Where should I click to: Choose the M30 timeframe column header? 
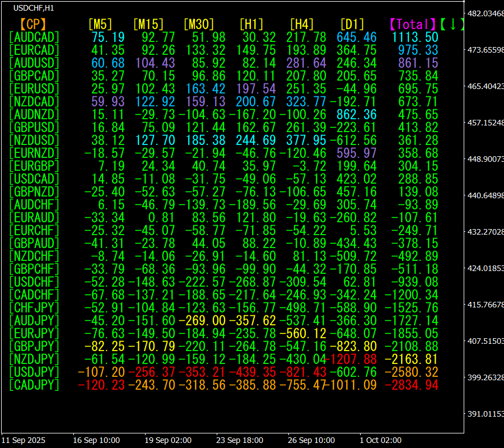199,24
